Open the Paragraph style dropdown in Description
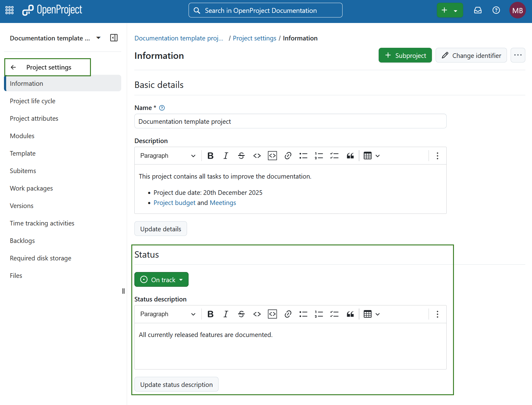The height and width of the screenshot is (405, 532). (167, 155)
